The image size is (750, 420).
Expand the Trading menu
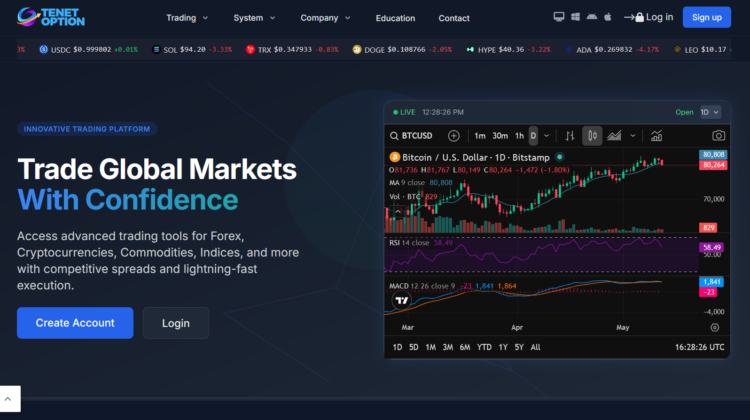187,18
